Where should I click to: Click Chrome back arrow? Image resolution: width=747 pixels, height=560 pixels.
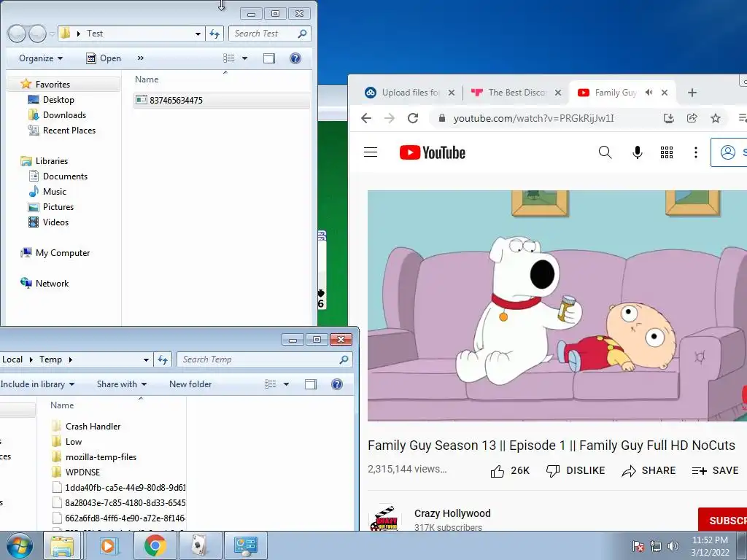[x=366, y=118]
